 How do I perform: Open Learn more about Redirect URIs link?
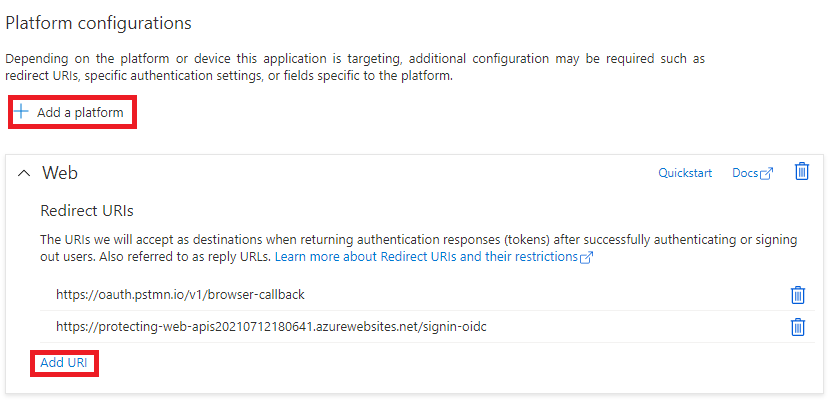point(426,257)
